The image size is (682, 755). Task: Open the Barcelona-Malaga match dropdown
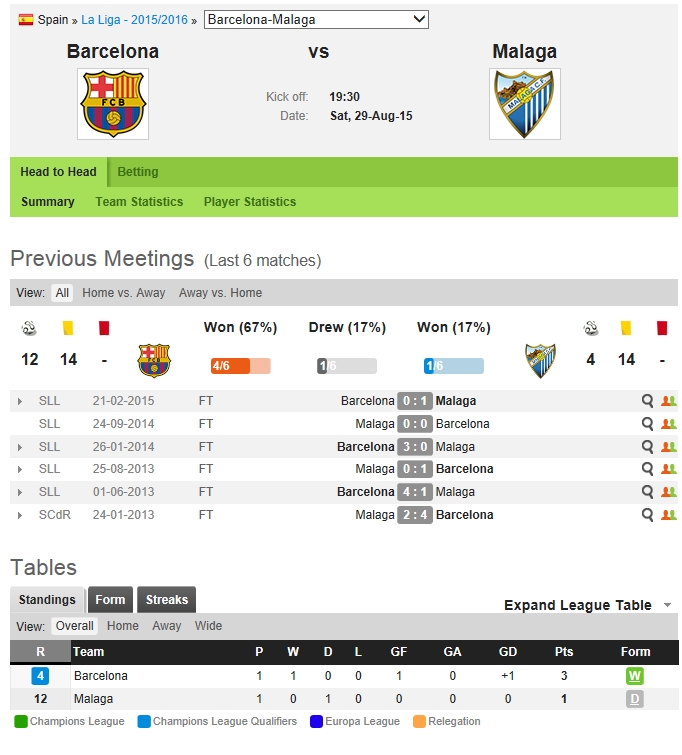tap(316, 19)
